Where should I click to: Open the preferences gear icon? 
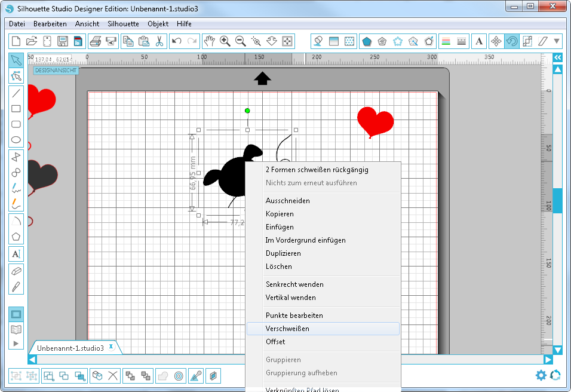pos(541,375)
